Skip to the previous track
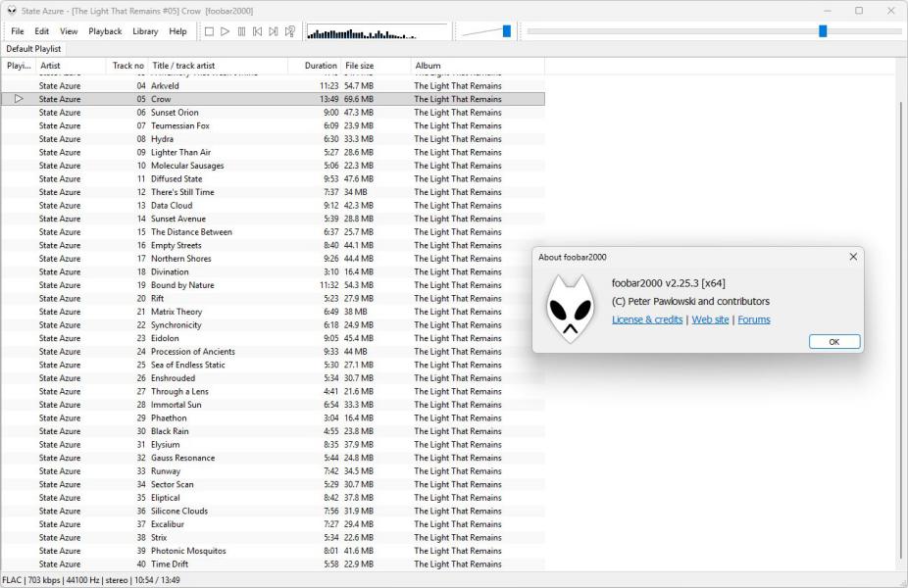The width and height of the screenshot is (908, 588). tap(257, 31)
